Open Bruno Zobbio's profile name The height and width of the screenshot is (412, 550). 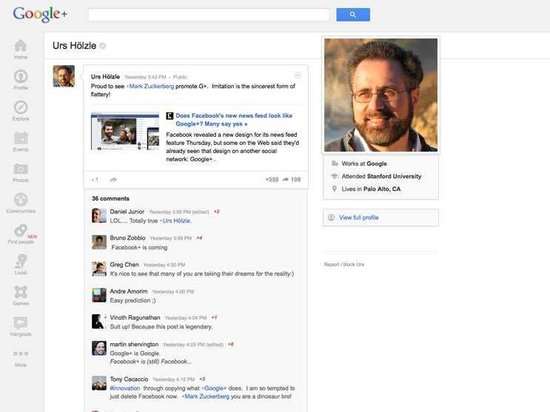click(128, 238)
